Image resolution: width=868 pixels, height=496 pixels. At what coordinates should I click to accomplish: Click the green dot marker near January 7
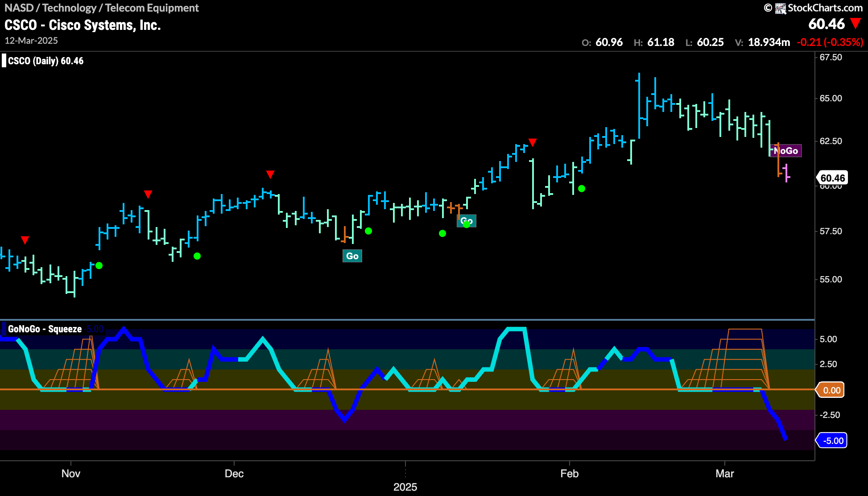click(442, 233)
